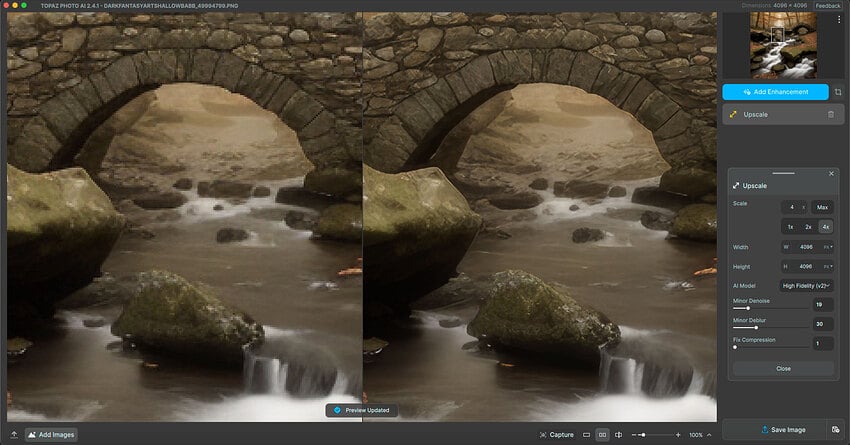Click the Save Image button
This screenshot has width=850, height=445.
782,430
